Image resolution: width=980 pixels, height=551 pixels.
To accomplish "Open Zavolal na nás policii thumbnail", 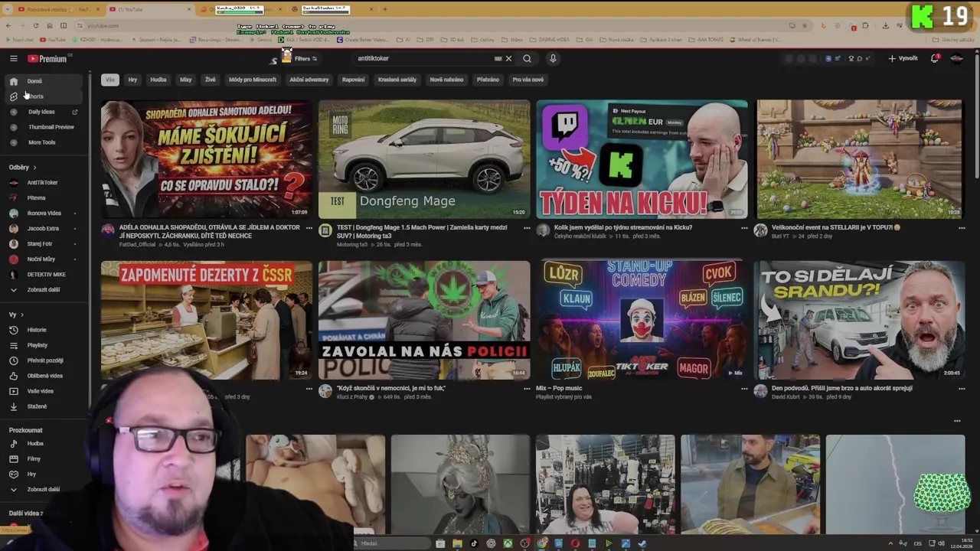I will 424,320.
